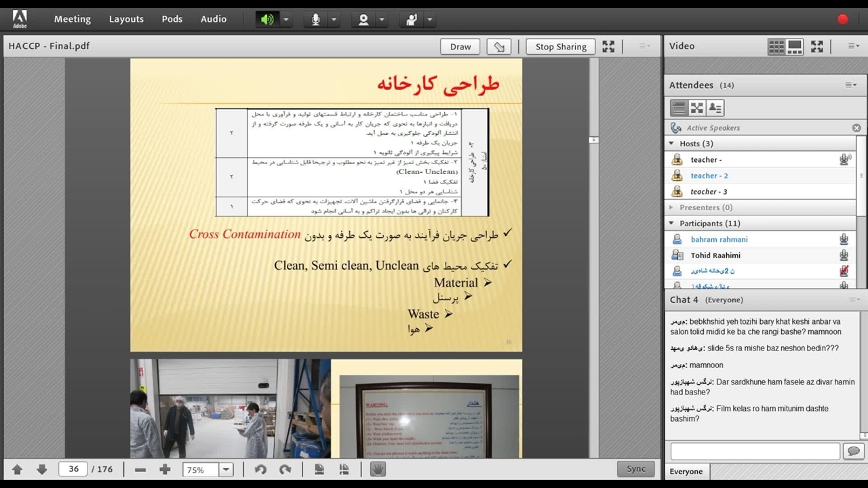Collapse the Hosts (3) group
The image size is (868, 488).
click(x=671, y=144)
